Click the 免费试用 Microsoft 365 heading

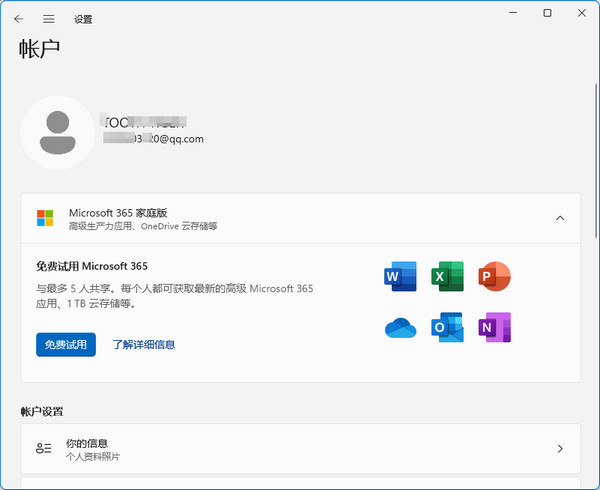click(x=92, y=266)
